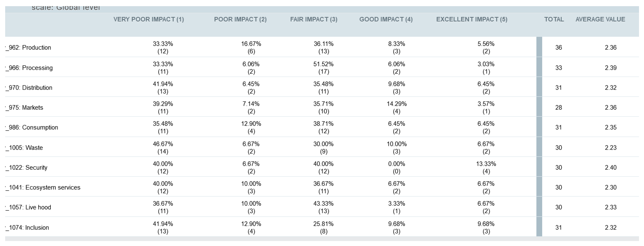Click the AVERAGE VALUE column header
Image resolution: width=644 pixels, height=246 pixels.
[600, 19]
